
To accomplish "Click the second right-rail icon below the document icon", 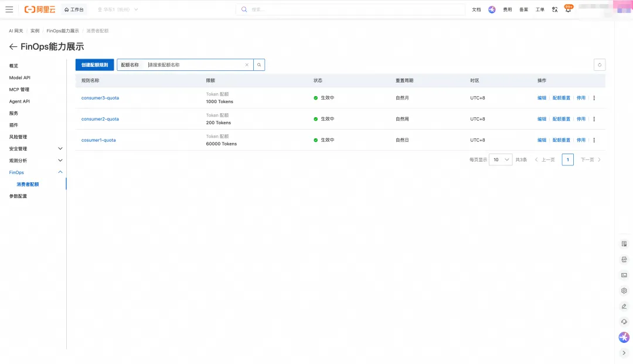I will coord(624,260).
